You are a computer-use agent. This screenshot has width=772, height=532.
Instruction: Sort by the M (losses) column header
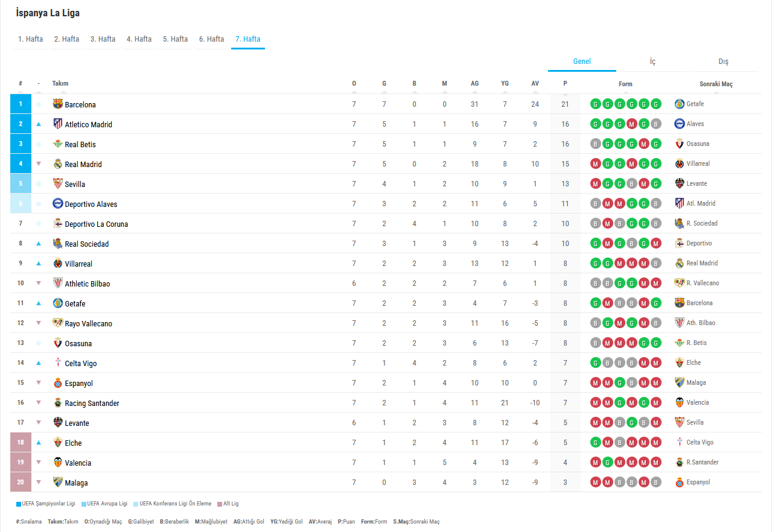click(x=445, y=84)
